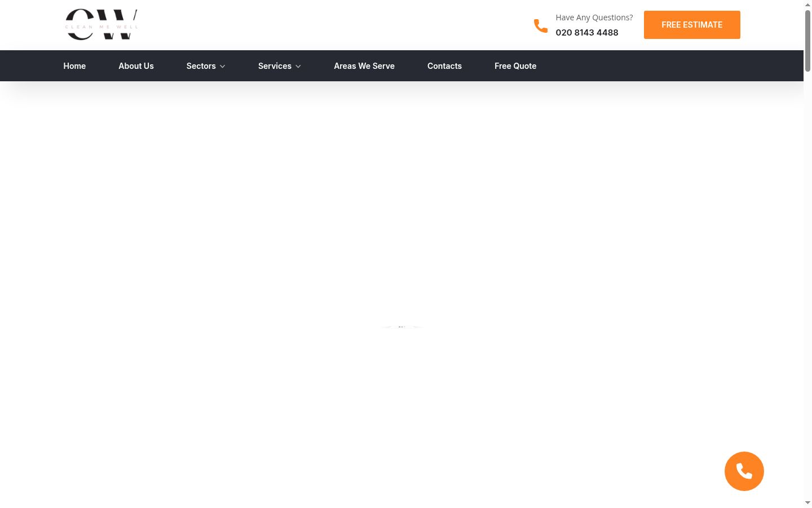
Task: Expand the Sectors dropdown chevron
Action: [223, 67]
